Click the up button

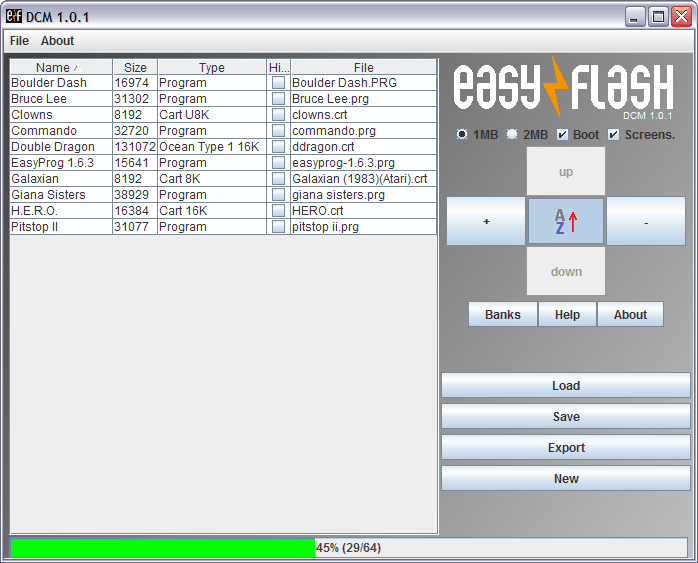[566, 171]
